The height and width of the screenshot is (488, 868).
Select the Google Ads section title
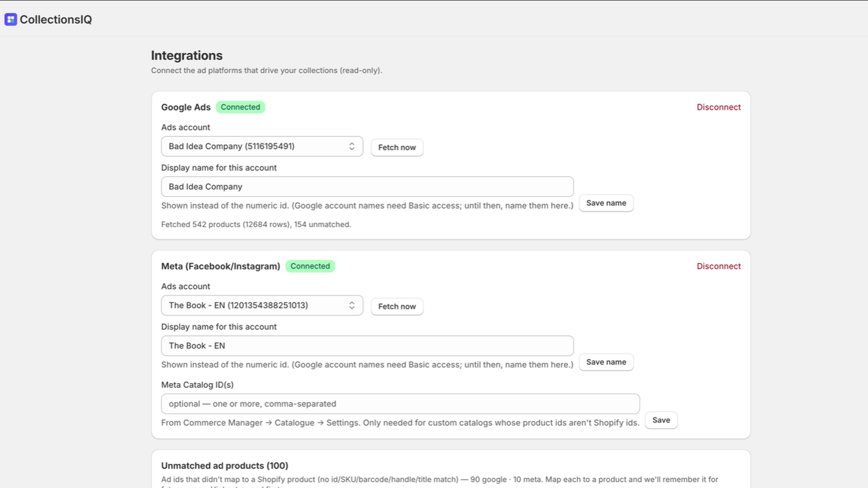(x=186, y=107)
